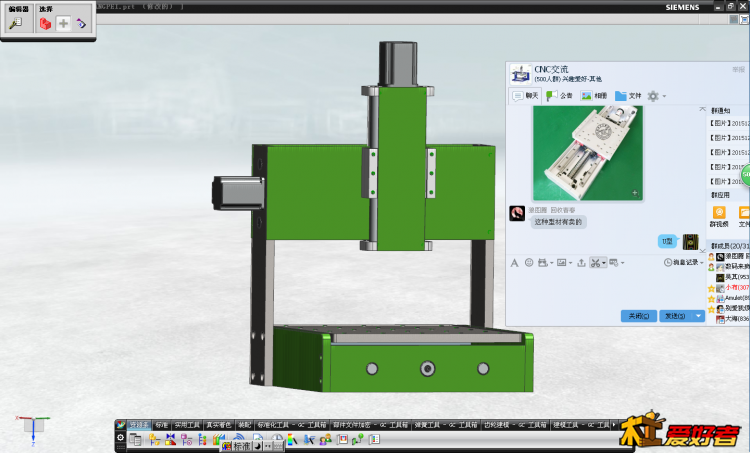Viewport: 750px width, 453px height.
Task: Click the 发送 send message button
Action: 673,316
